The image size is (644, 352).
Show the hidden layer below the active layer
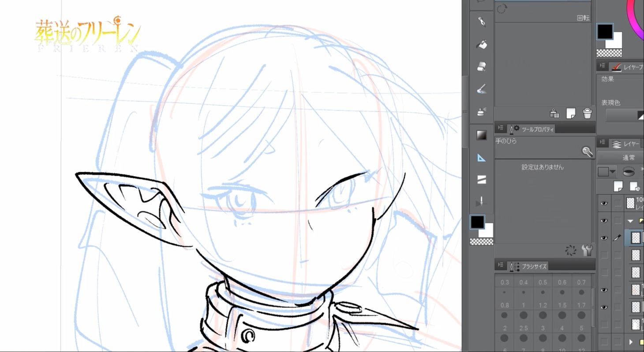(604, 255)
